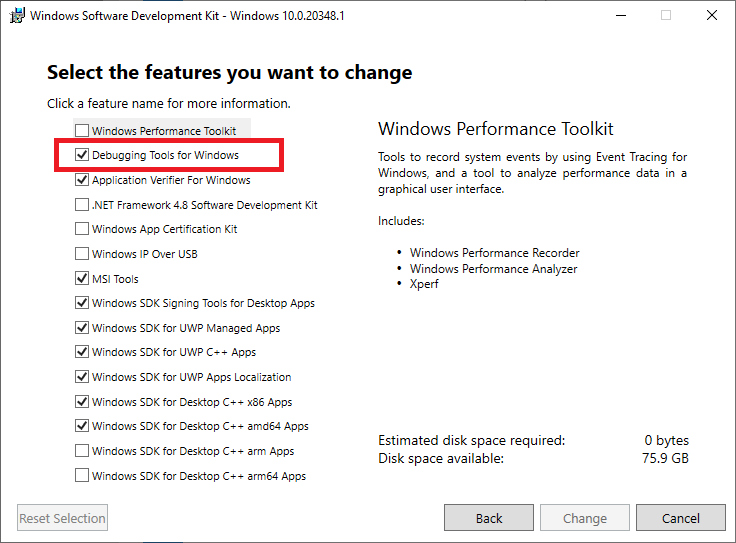Deselect Windows SDK for UWP C++ Apps

click(82, 352)
